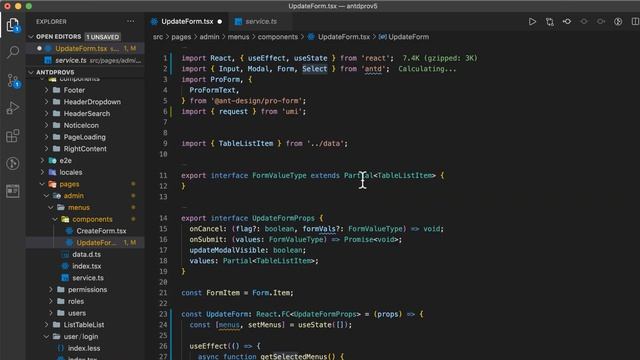640x360 pixels.
Task: Open data.d.ts file
Action: [x=86, y=254]
